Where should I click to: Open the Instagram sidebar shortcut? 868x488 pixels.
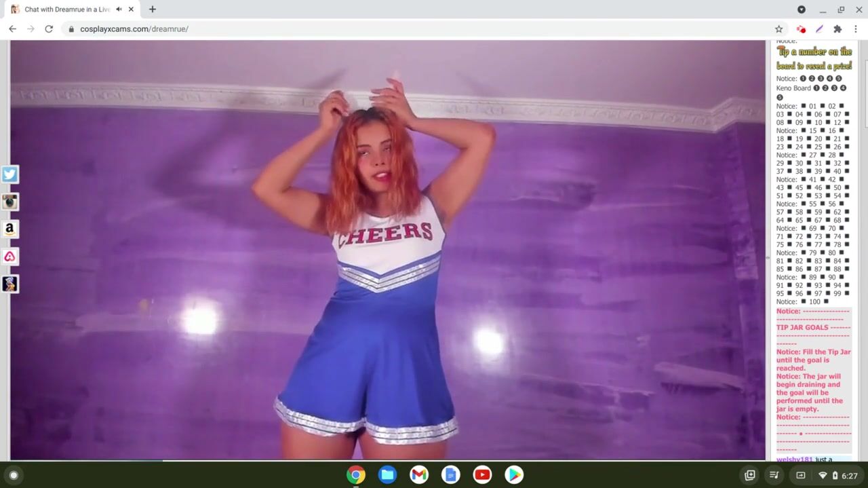(x=9, y=202)
